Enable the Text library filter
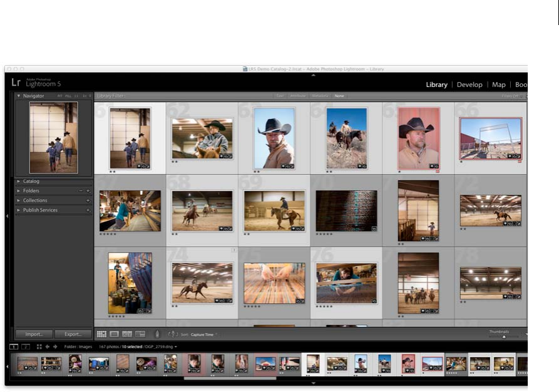 (280, 96)
